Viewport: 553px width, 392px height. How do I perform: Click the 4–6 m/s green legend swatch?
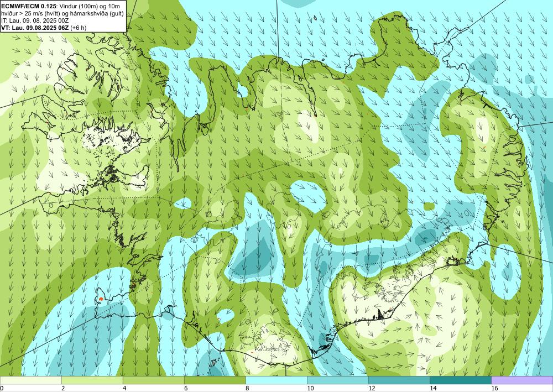pos(153,380)
